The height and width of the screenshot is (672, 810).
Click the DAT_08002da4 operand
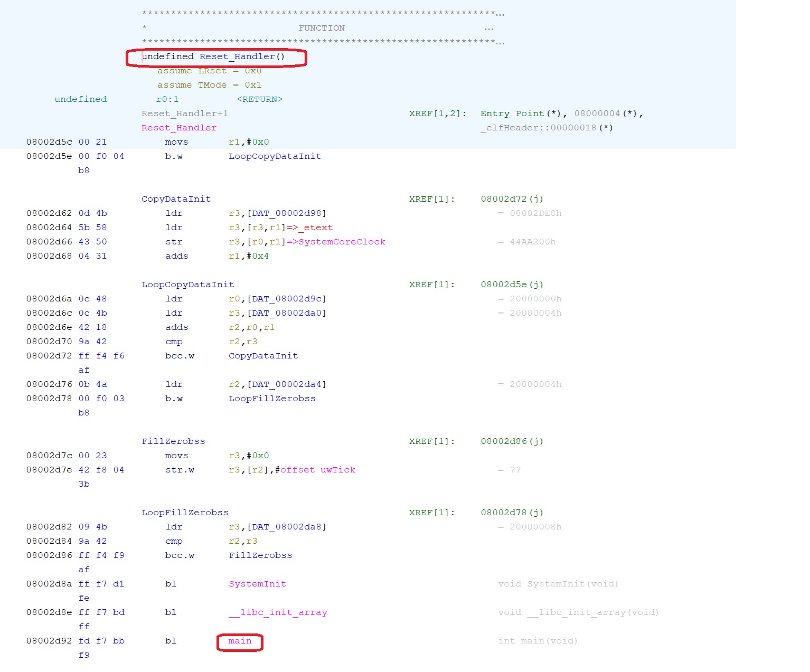coord(287,384)
